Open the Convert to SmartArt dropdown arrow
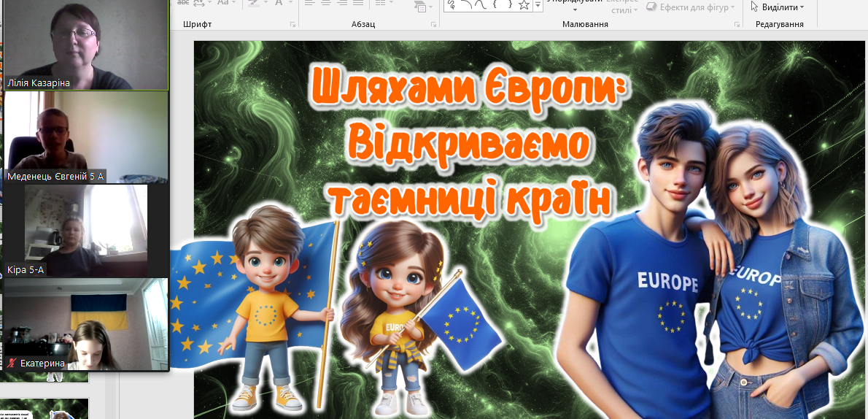The image size is (868, 419). (430, 7)
